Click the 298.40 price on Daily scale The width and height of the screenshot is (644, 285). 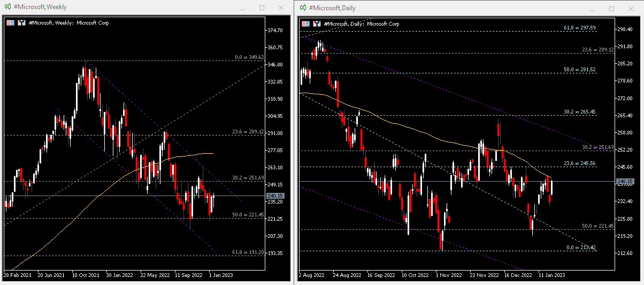(x=624, y=29)
